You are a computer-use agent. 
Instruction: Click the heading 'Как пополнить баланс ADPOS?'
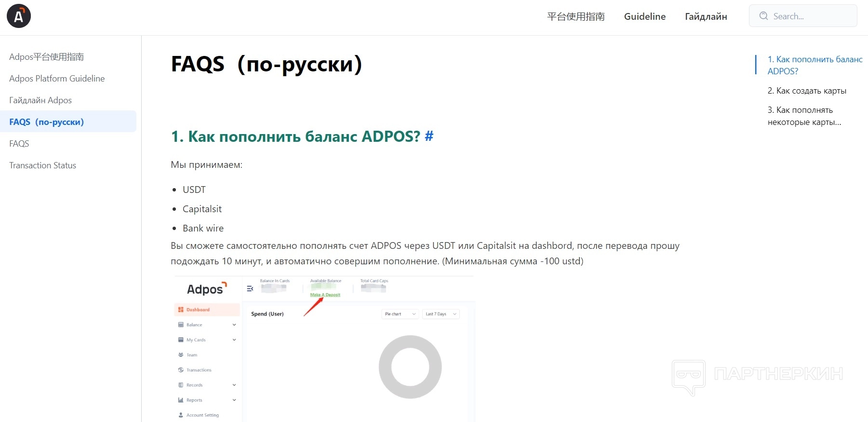click(x=304, y=136)
